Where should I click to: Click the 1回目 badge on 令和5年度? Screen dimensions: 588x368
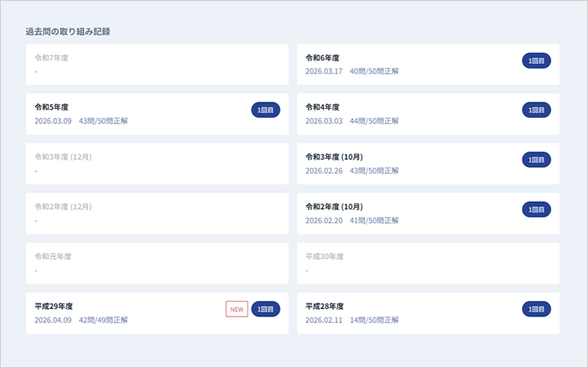(265, 110)
